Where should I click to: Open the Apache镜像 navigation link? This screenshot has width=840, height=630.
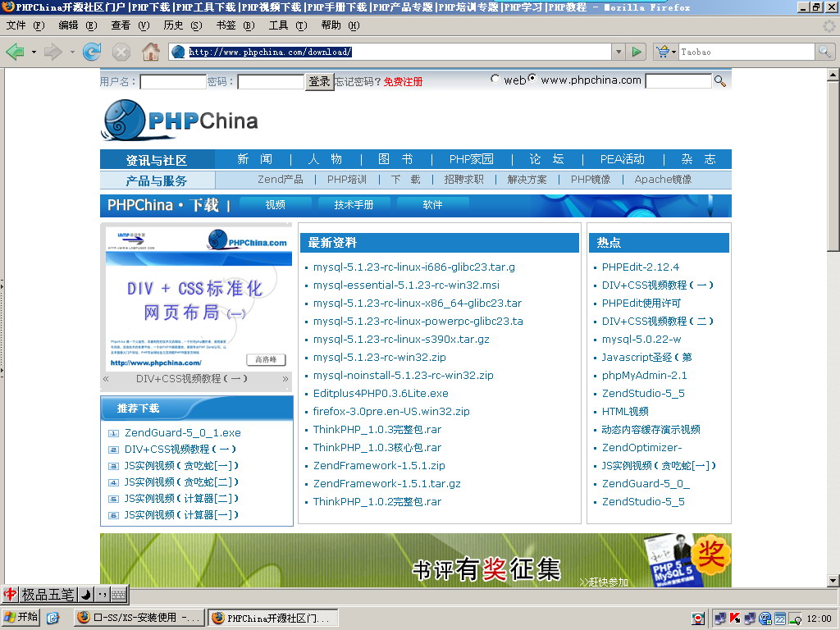pyautogui.click(x=663, y=180)
